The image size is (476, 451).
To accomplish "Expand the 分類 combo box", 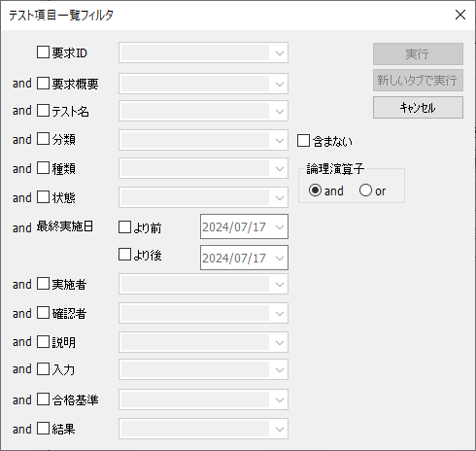I will (280, 140).
